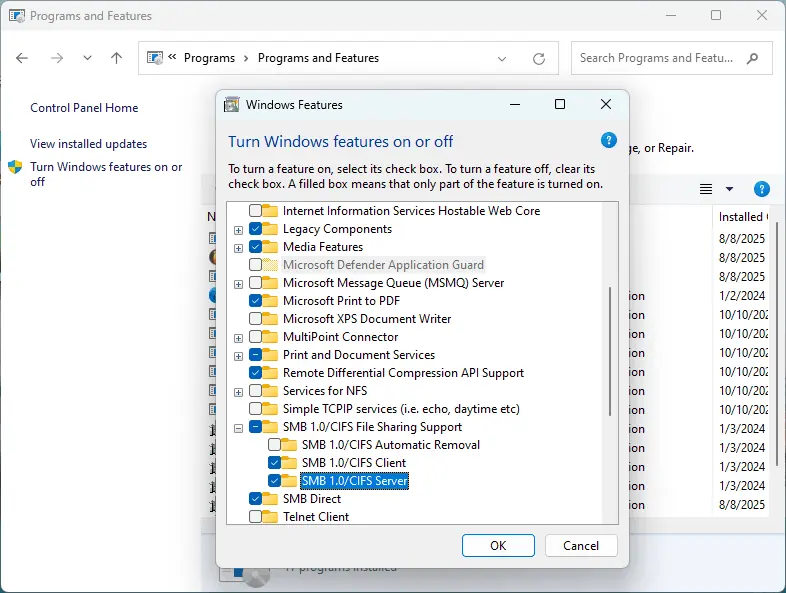786x593 pixels.
Task: Click the Forward arrow in Programs and Features
Action: coord(57,58)
